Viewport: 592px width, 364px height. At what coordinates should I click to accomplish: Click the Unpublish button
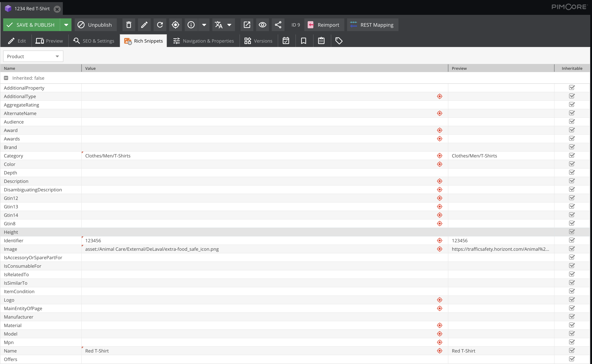[x=95, y=25]
